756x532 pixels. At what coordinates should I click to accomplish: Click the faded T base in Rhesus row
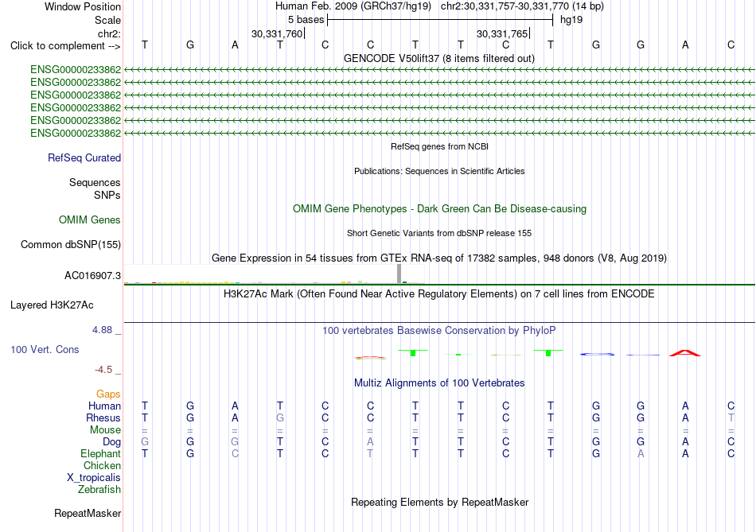click(x=731, y=417)
